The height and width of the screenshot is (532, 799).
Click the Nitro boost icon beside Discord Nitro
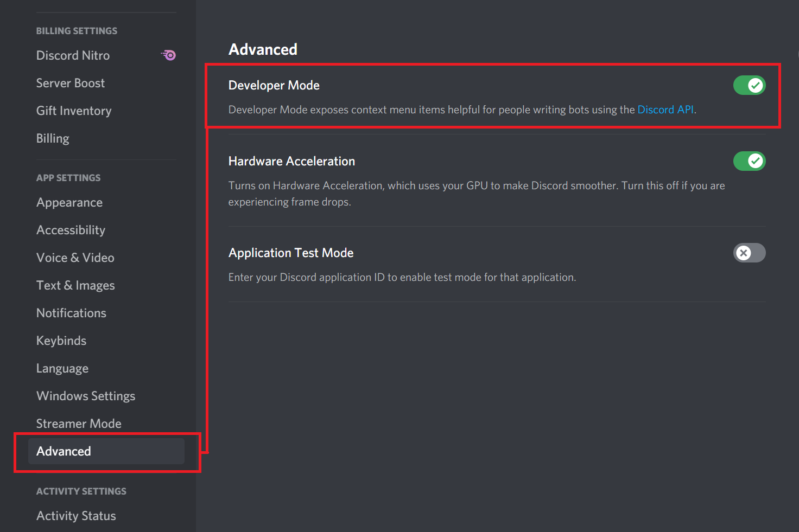(168, 55)
